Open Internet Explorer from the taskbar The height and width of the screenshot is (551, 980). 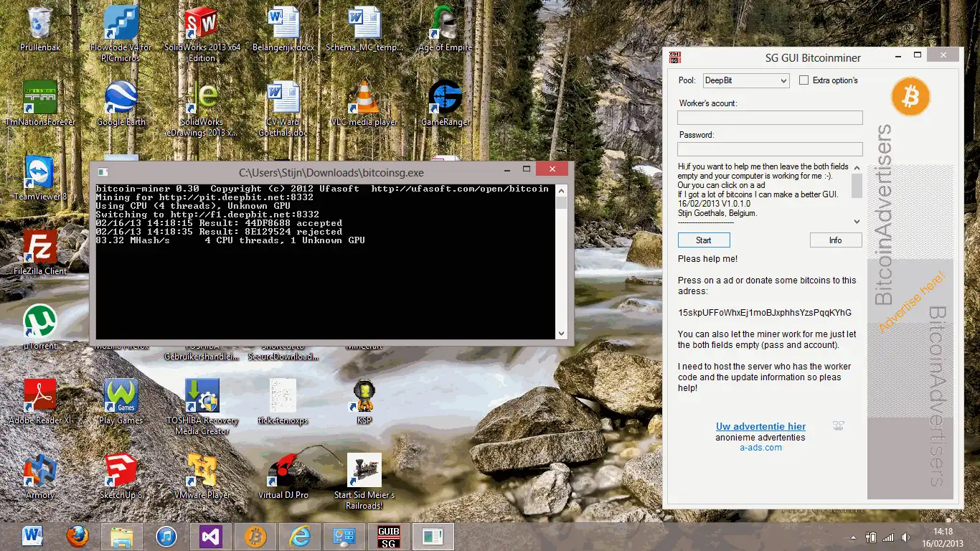299,536
